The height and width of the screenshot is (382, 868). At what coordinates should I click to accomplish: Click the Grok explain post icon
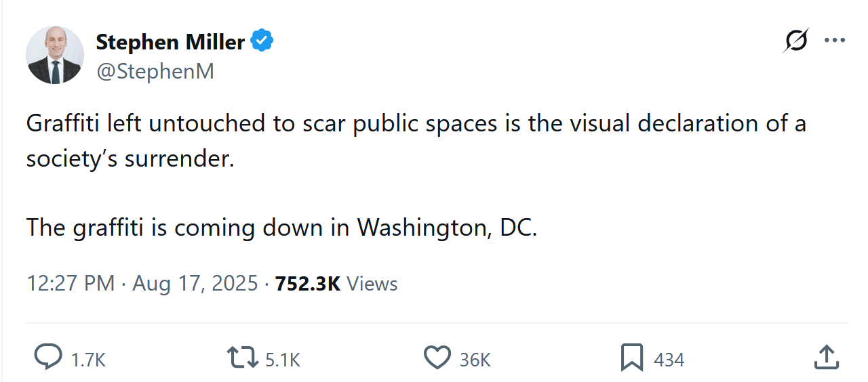click(795, 42)
